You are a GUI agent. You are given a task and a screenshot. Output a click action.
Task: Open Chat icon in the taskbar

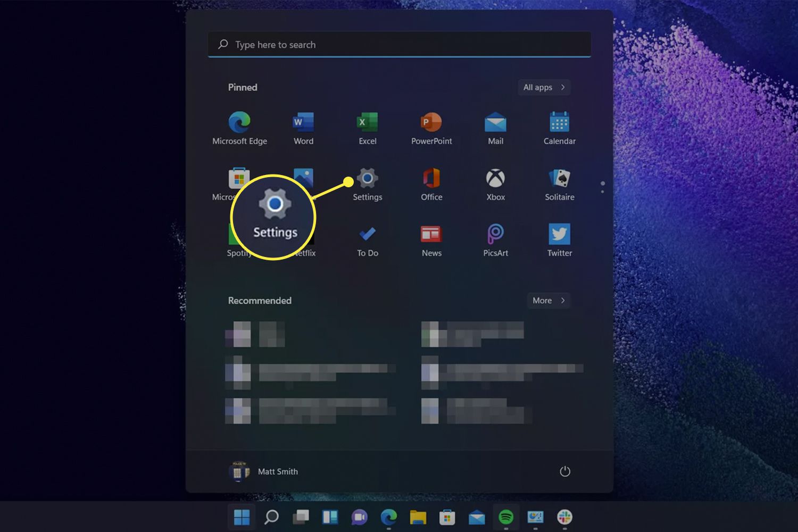pyautogui.click(x=359, y=517)
